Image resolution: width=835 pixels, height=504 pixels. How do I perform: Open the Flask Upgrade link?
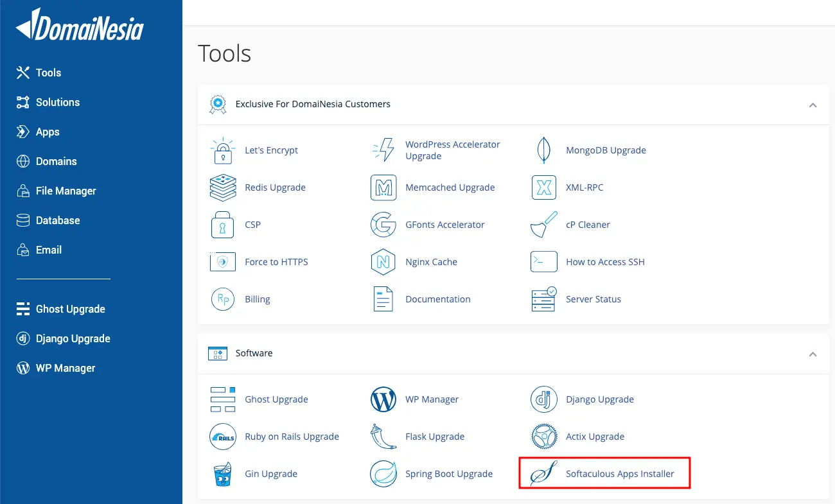pyautogui.click(x=435, y=437)
